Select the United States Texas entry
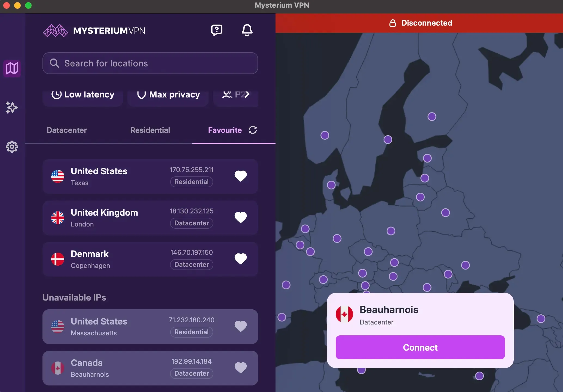The image size is (563, 392). click(x=150, y=176)
